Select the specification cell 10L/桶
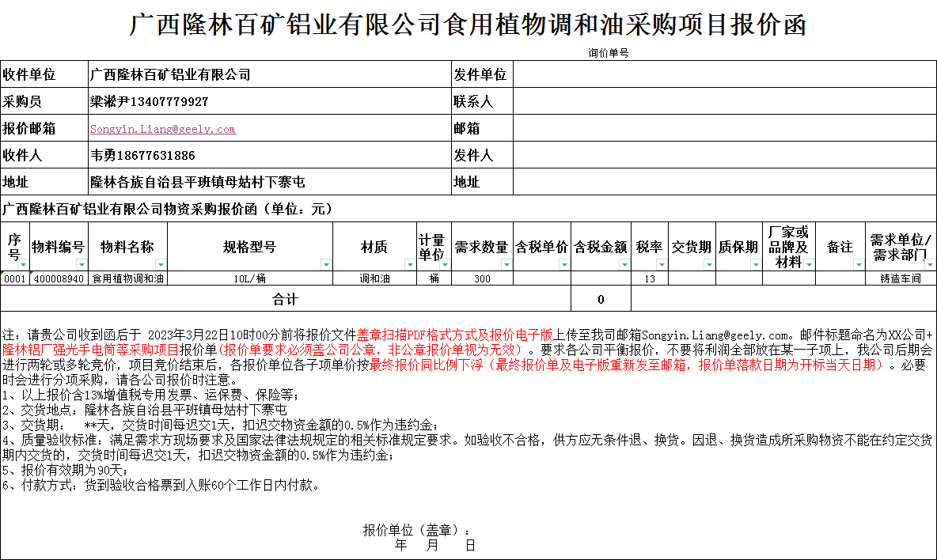Image resolution: width=937 pixels, height=560 pixels. point(250,278)
